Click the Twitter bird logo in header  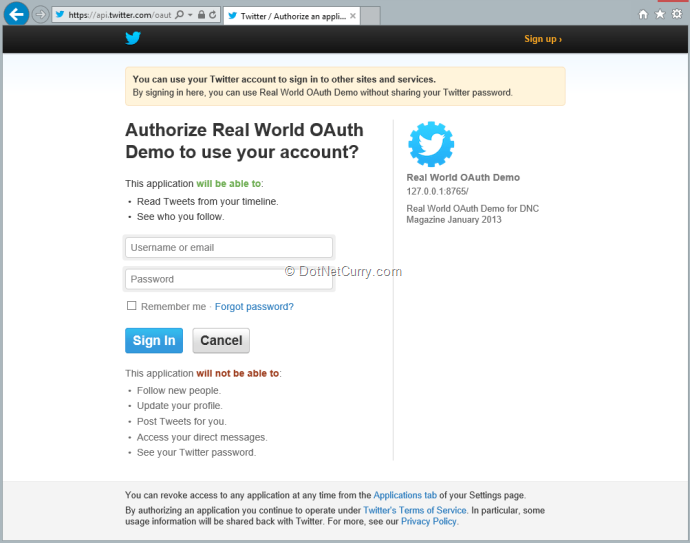(133, 38)
